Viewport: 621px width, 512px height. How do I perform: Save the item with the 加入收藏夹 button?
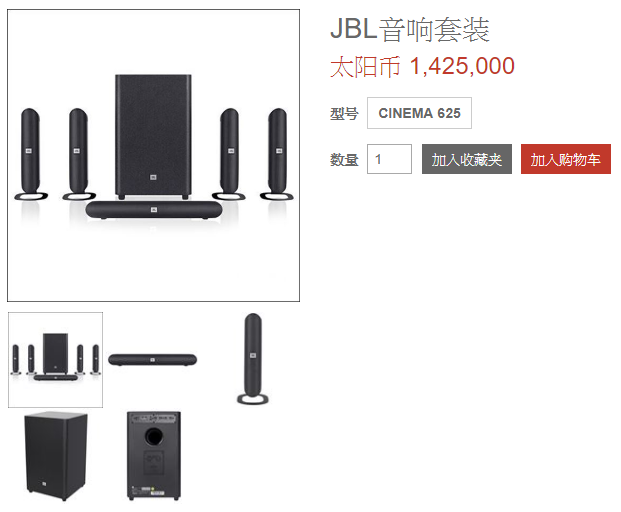coord(467,159)
